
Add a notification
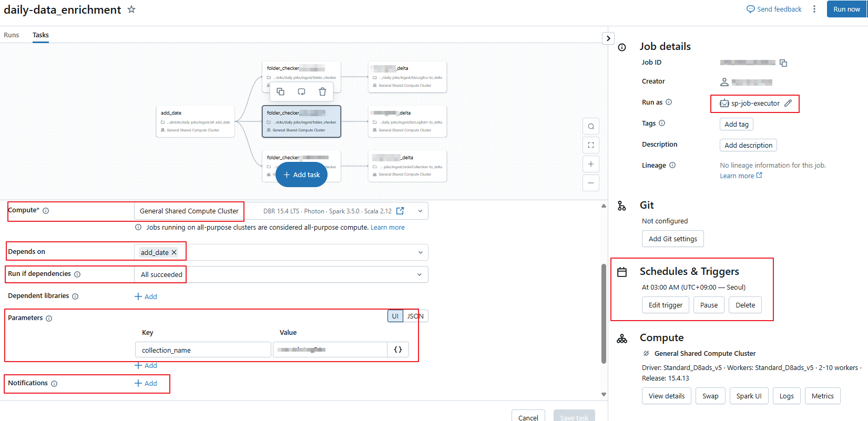click(x=146, y=384)
